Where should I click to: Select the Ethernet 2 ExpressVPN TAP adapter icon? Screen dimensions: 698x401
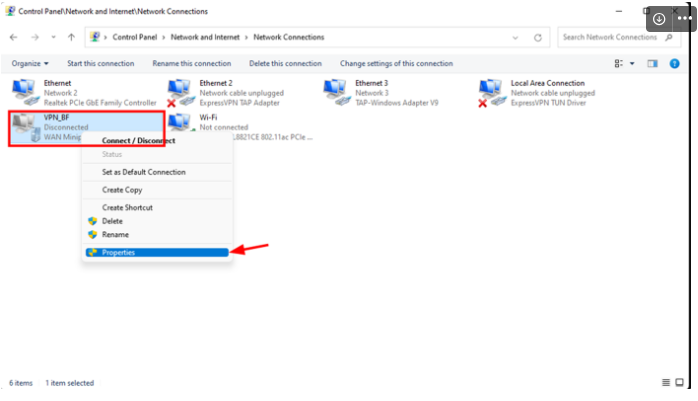point(180,91)
